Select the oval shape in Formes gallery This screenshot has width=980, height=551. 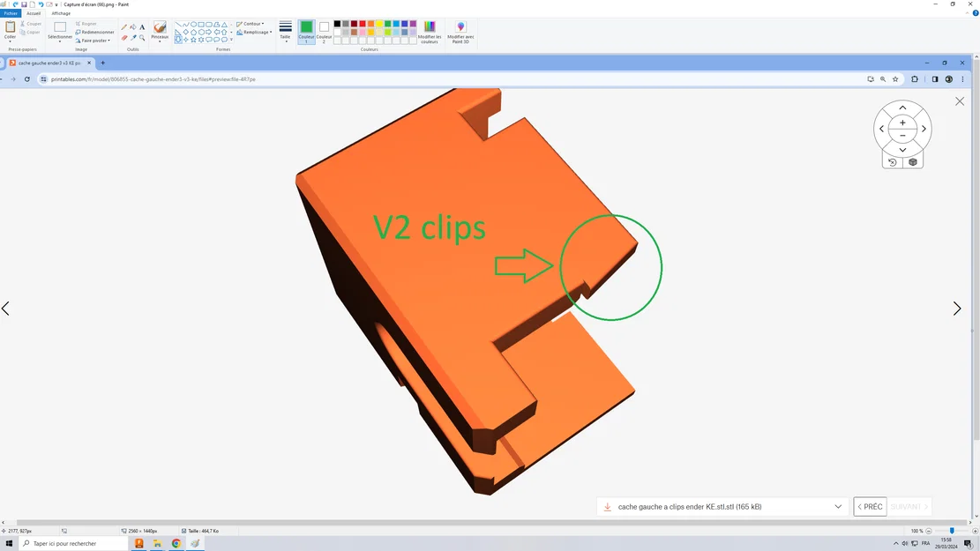coord(193,24)
